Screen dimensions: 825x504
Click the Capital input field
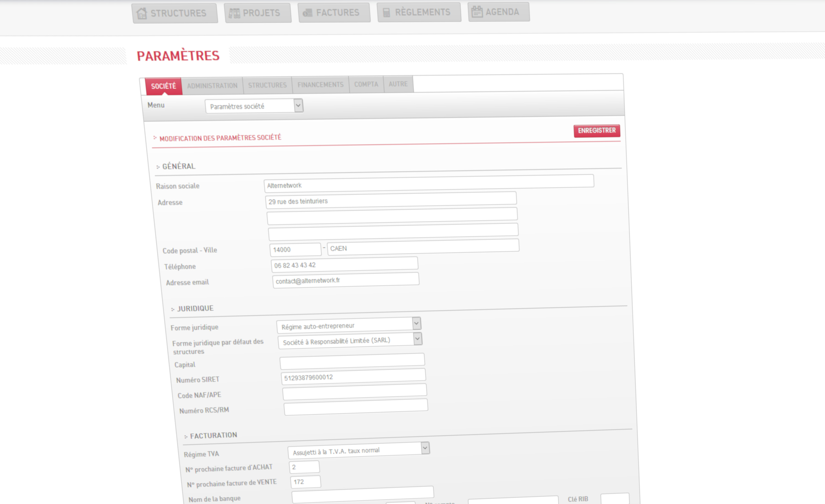point(352,361)
